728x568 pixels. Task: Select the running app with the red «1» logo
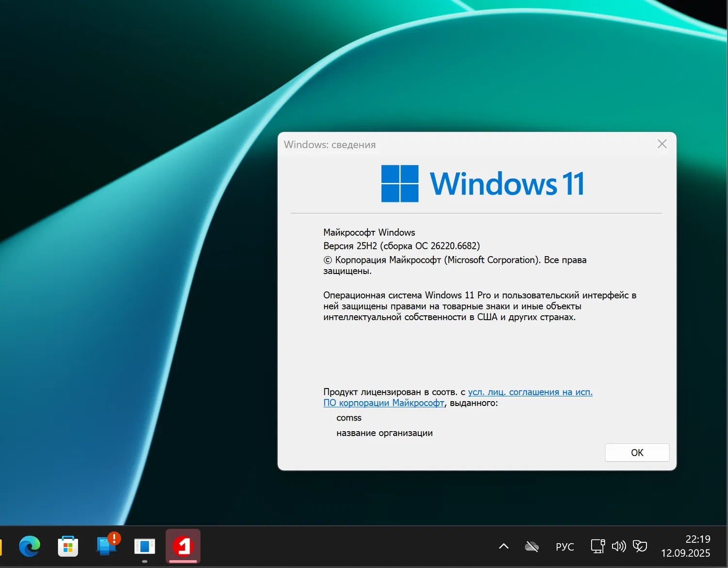point(183,546)
